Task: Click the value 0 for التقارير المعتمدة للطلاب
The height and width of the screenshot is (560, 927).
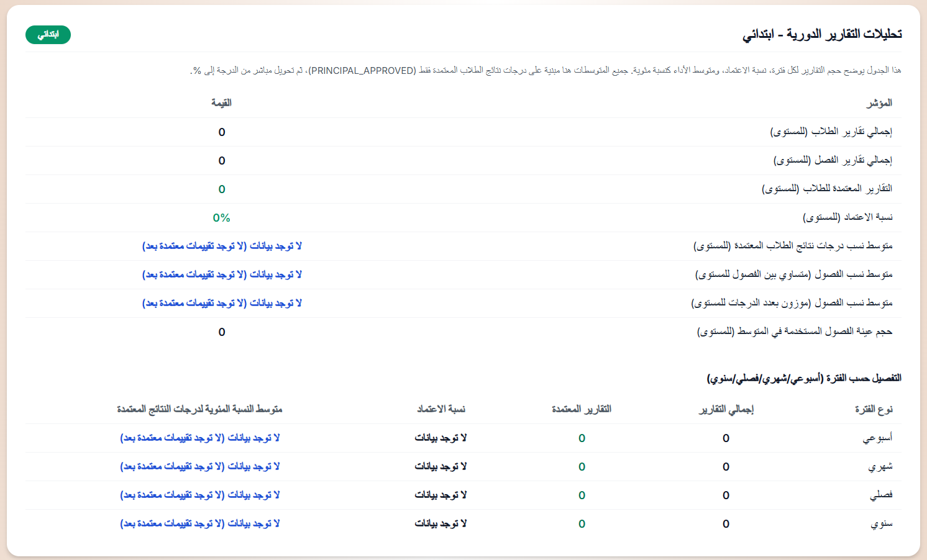Action: [x=222, y=189]
